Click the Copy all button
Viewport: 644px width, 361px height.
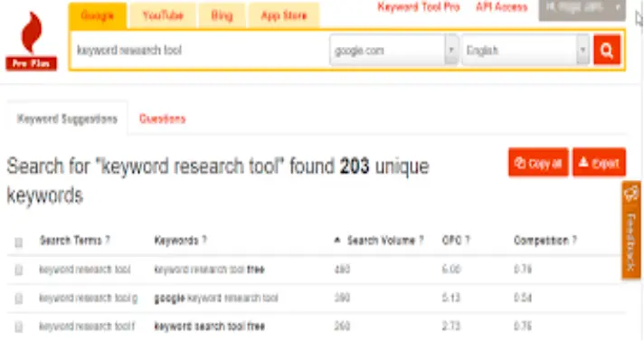(538, 162)
